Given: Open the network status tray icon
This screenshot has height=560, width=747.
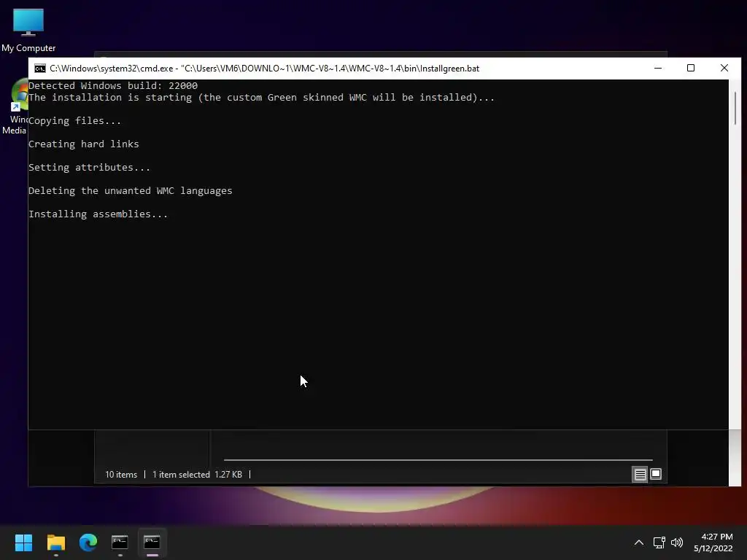Looking at the screenshot, I should (x=659, y=542).
